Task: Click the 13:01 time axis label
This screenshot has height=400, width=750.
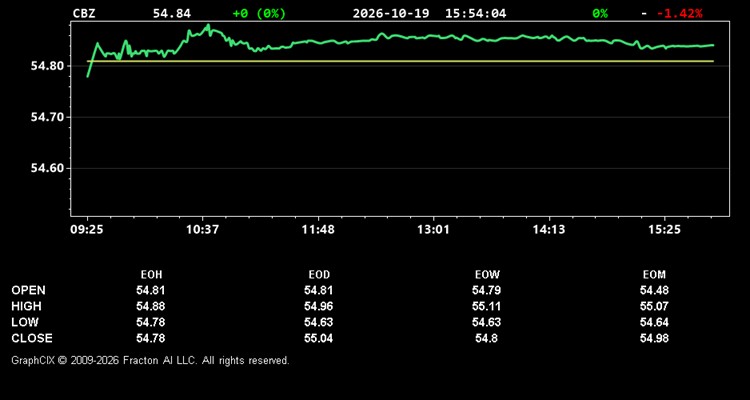Action: pos(434,230)
